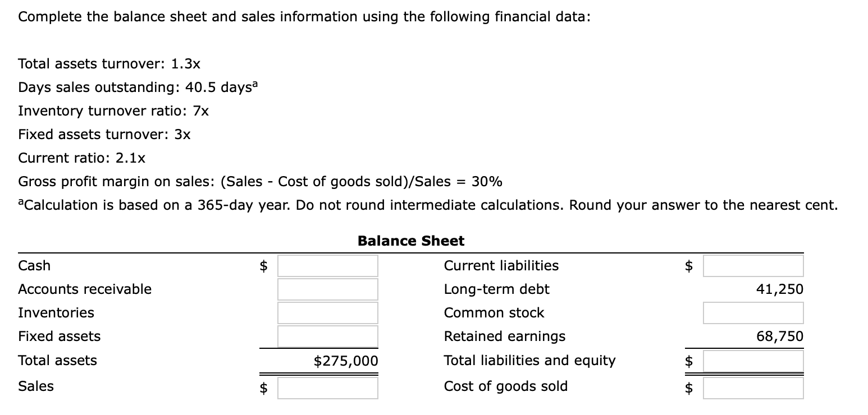Click the Sales input field
Viewport: 868px width, 415px height.
(x=327, y=387)
